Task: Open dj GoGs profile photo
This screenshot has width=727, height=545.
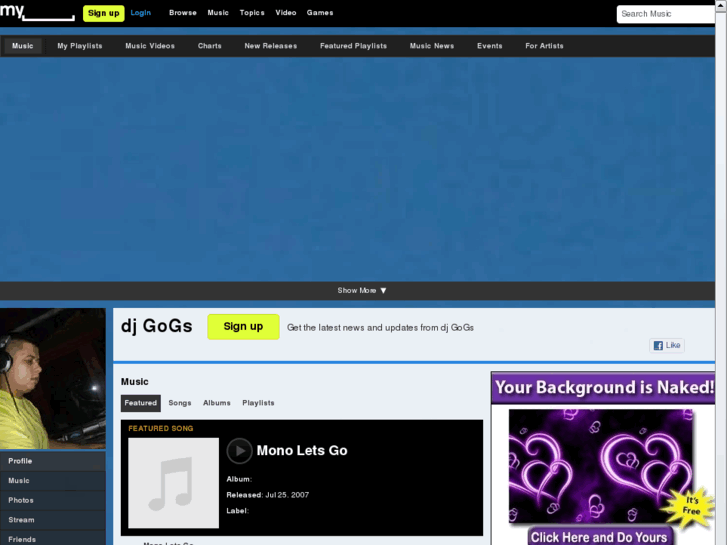Action: (53, 378)
